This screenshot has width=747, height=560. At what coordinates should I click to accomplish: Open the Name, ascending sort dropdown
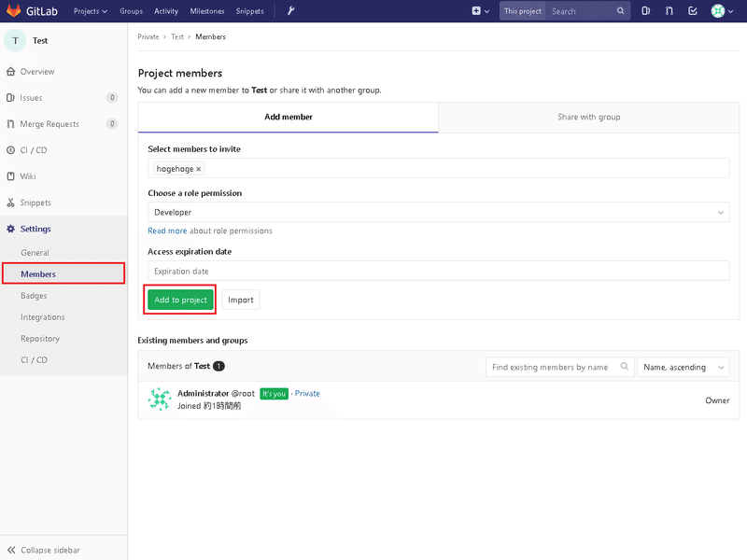[x=684, y=367]
